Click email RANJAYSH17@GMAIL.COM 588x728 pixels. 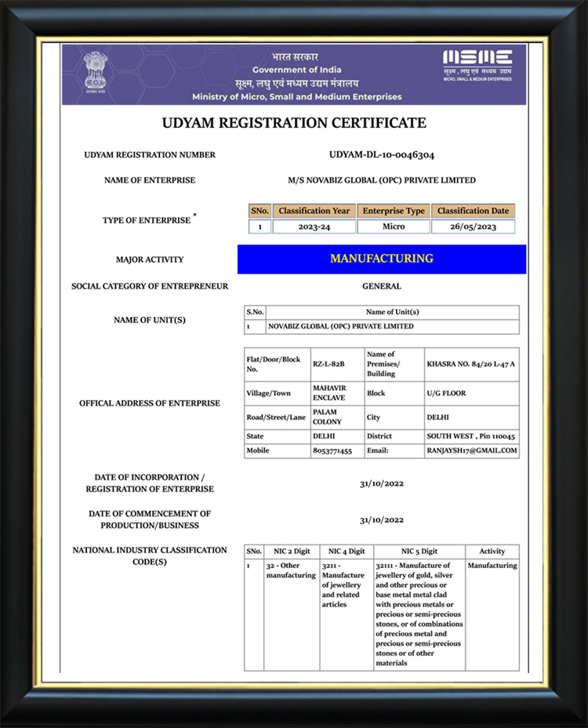coord(471,451)
